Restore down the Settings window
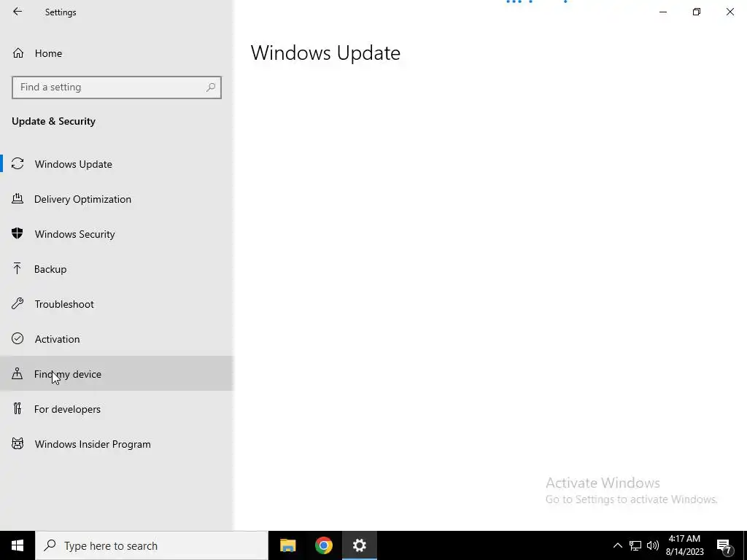Image resolution: width=747 pixels, height=560 pixels. (x=697, y=12)
